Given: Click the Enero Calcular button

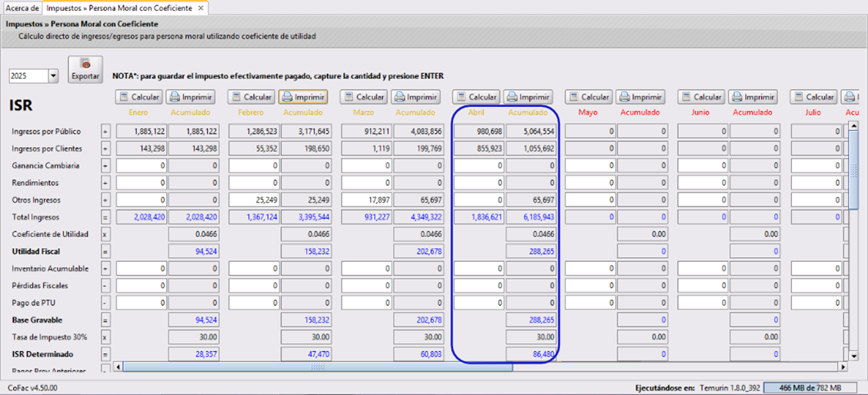Looking at the screenshot, I should click(139, 97).
